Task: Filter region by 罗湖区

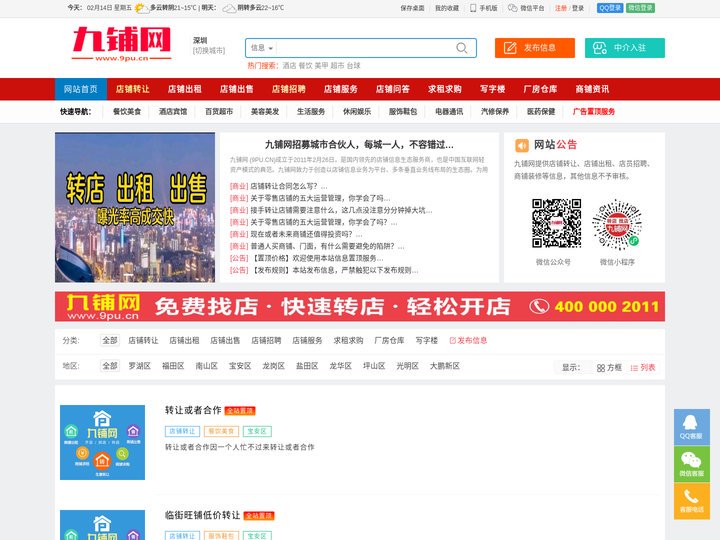Action: (x=140, y=366)
